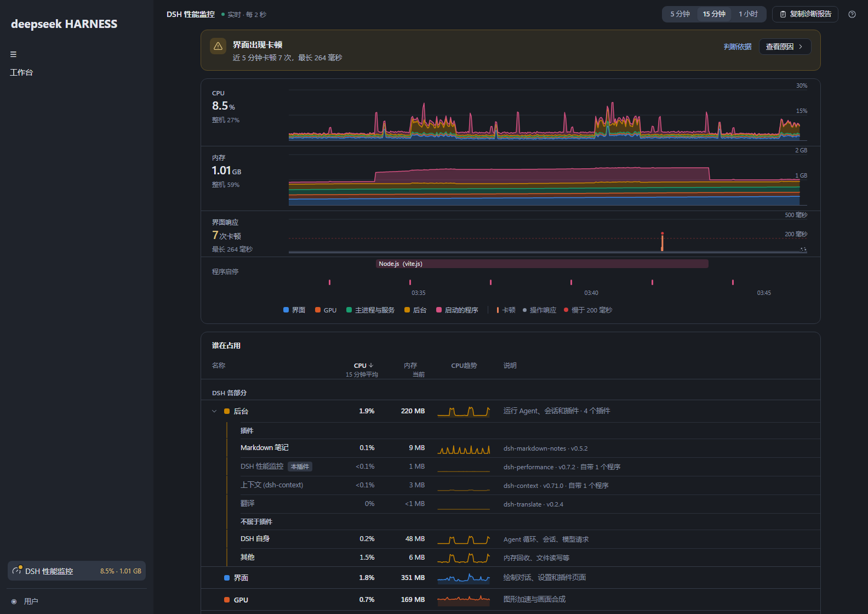Open DSH 性能监控 sidebar status item
The height and width of the screenshot is (614, 868).
(x=77, y=571)
